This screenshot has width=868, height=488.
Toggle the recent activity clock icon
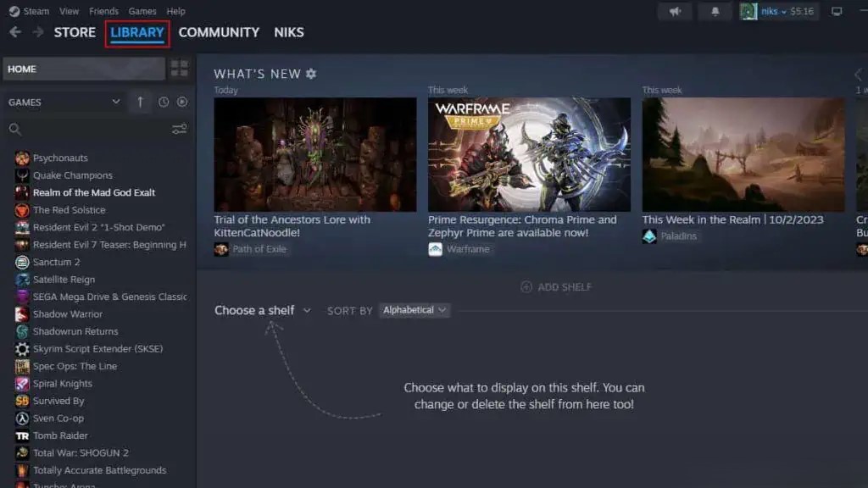163,102
